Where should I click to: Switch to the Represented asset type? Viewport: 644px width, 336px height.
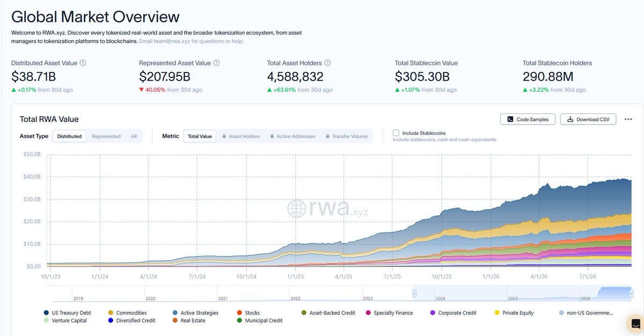coord(106,136)
